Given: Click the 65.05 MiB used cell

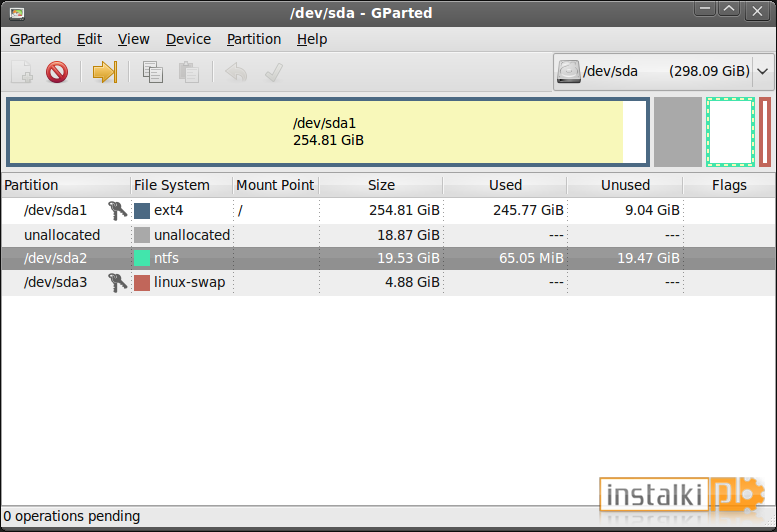Looking at the screenshot, I should point(531,258).
